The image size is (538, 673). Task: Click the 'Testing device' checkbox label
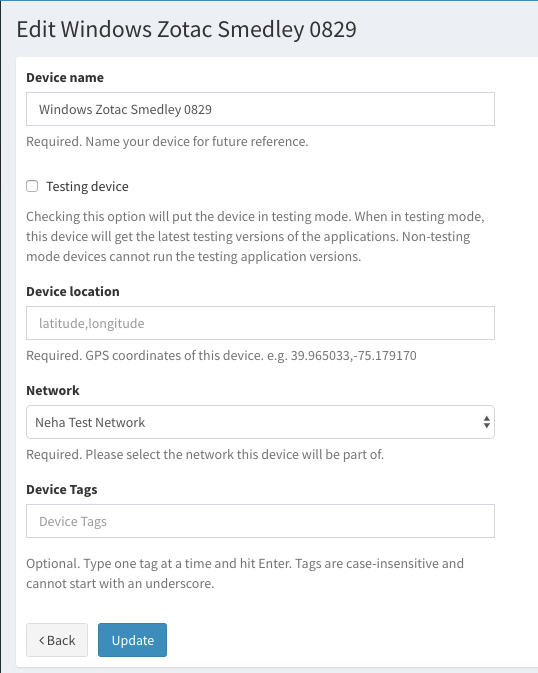click(87, 186)
